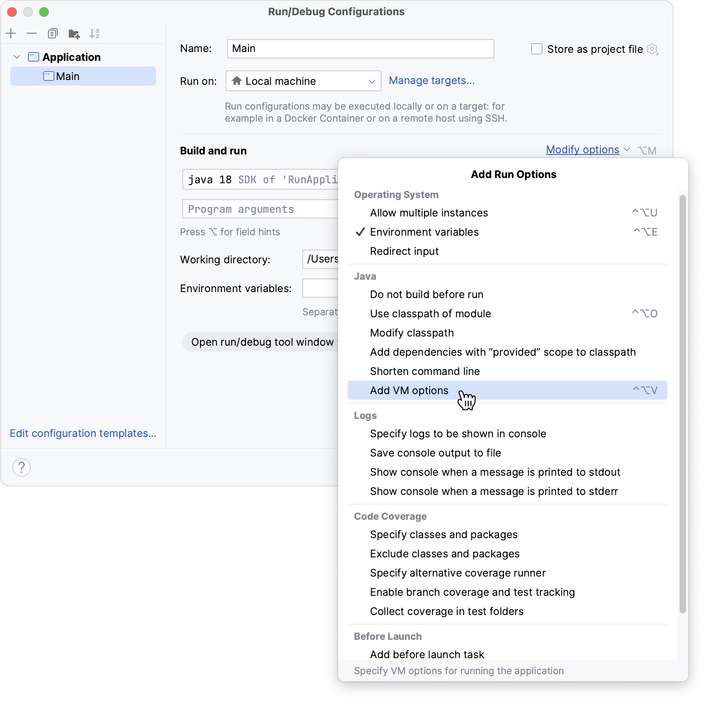The image size is (728, 707).
Task: Remove selected configuration with minus icon
Action: coord(32,34)
